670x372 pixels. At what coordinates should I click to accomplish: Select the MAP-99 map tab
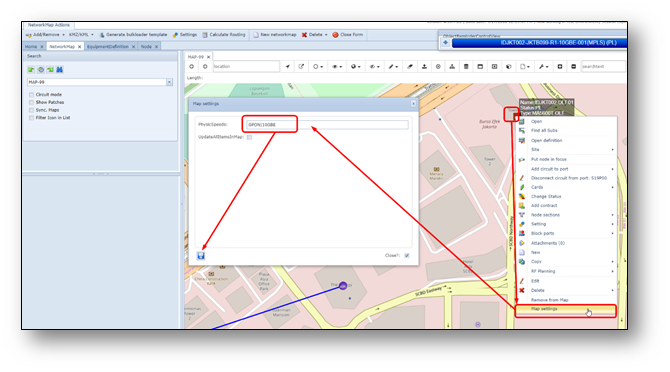pyautogui.click(x=196, y=57)
